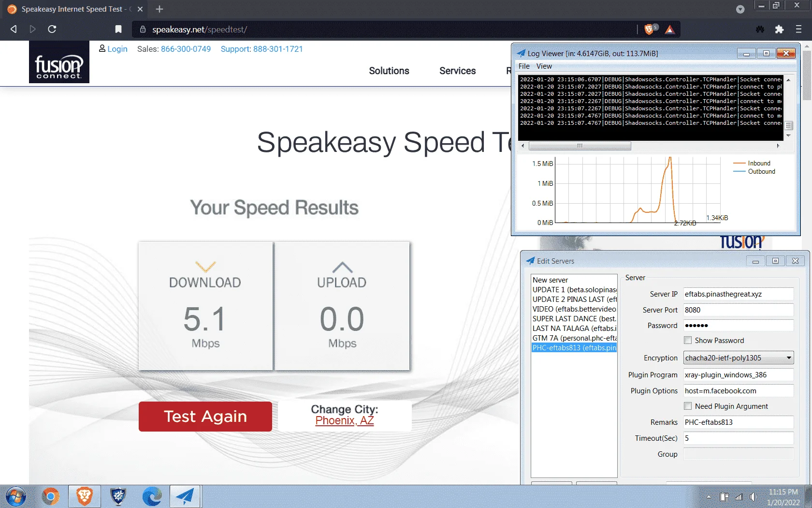Click Log Viewer vertical scroll down arrow
This screenshot has height=508, width=812.
pos(788,135)
